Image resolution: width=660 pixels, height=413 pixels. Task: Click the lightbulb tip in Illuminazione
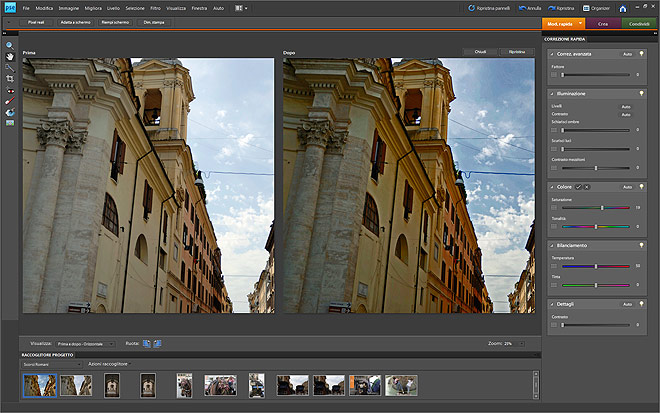click(641, 93)
